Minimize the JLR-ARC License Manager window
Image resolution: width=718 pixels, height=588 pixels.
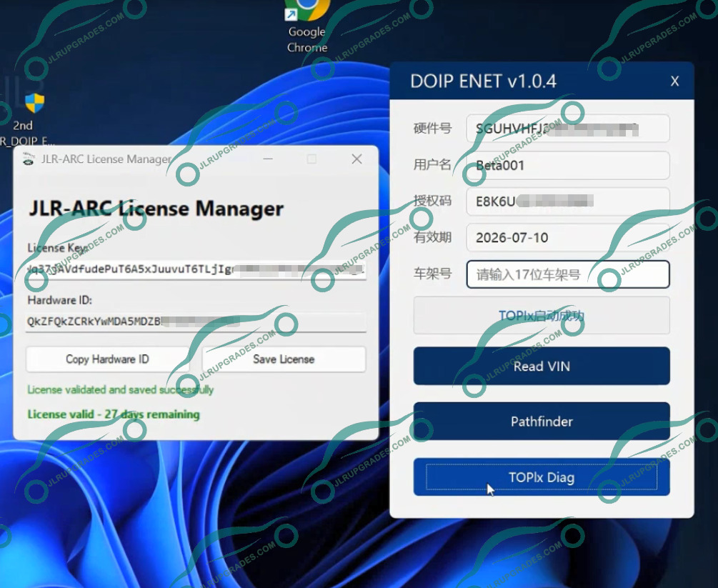click(x=269, y=159)
